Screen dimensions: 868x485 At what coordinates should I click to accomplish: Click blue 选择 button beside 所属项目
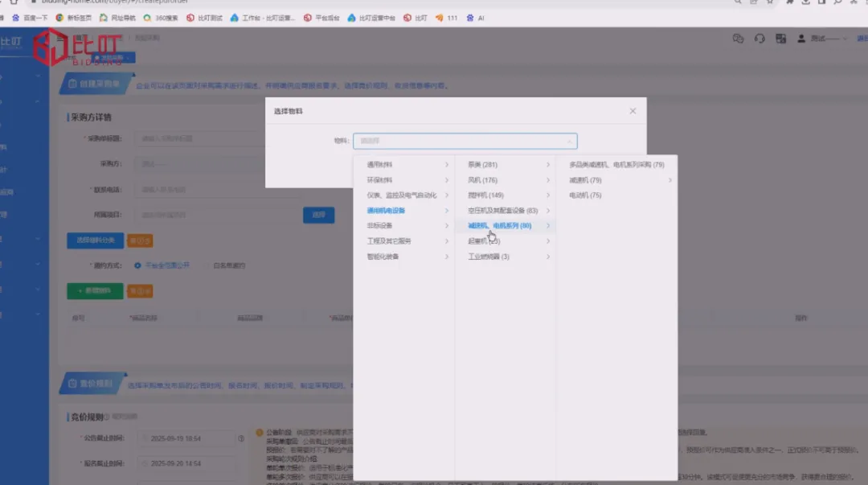pyautogui.click(x=319, y=215)
